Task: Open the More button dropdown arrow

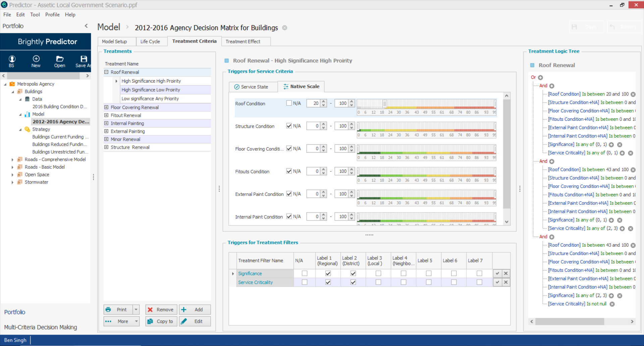Action: (x=136, y=321)
